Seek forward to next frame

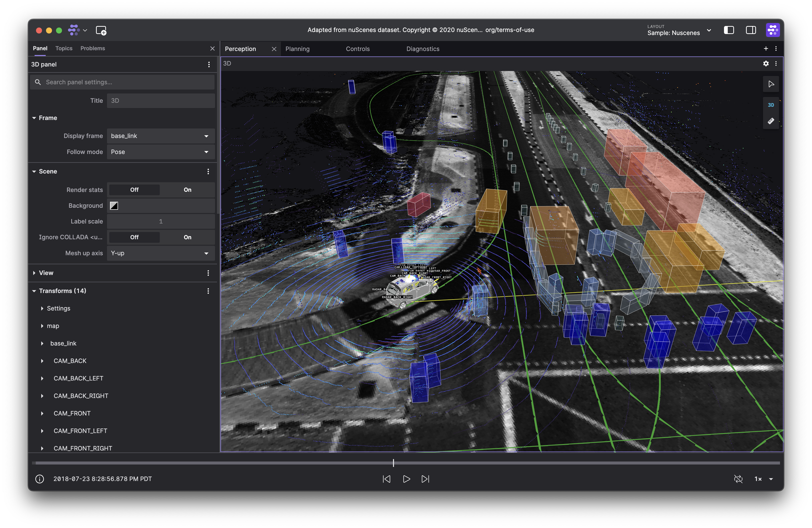425,479
